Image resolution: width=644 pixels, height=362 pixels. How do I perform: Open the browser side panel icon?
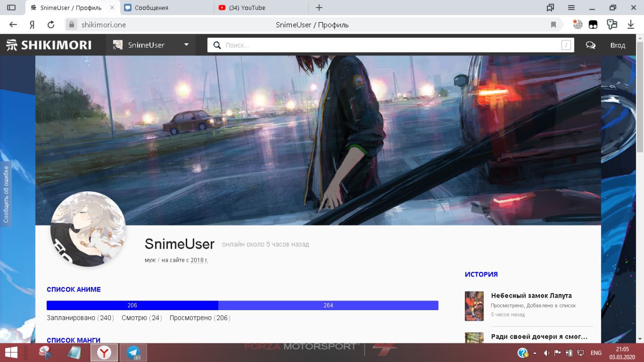(x=11, y=8)
